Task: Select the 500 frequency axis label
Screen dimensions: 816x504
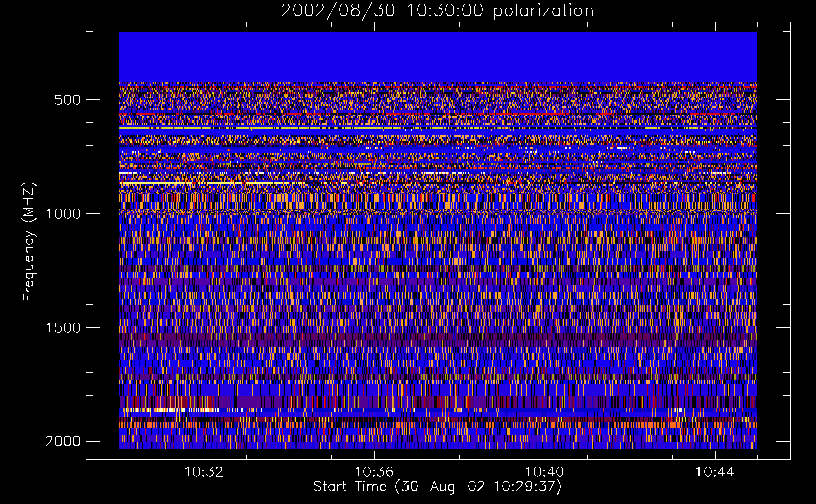Action: [68, 100]
